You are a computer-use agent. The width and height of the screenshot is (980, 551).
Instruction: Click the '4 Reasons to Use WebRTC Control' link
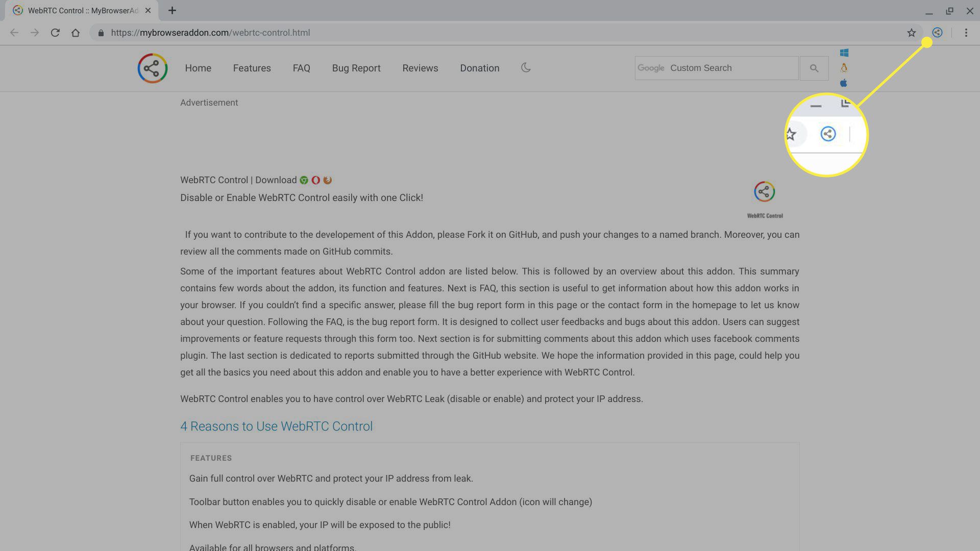coord(277,426)
